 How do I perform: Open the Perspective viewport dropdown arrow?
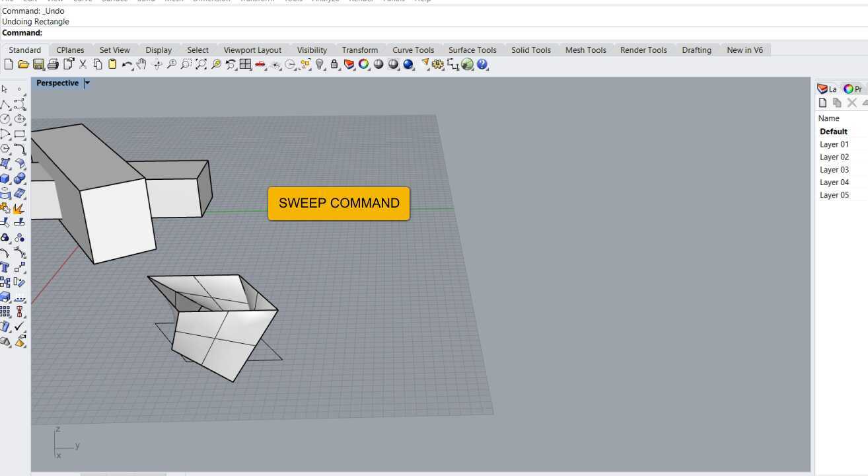(87, 83)
